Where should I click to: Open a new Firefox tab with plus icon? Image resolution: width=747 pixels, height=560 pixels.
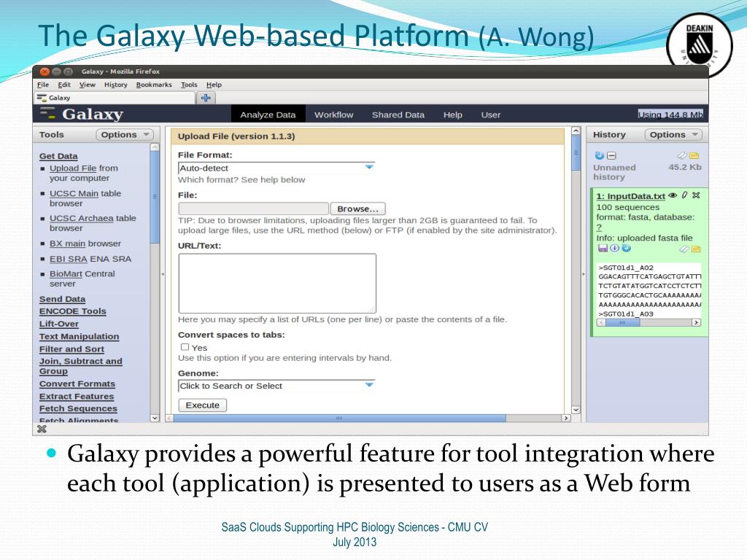(206, 98)
